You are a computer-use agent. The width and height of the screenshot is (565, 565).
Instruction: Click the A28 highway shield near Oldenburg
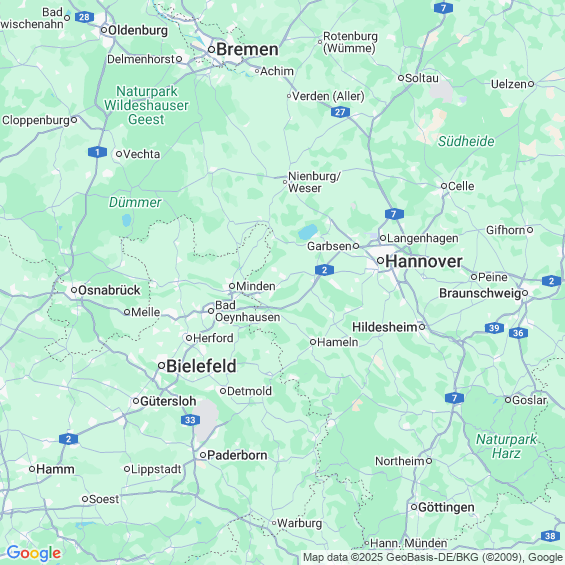pos(84,17)
